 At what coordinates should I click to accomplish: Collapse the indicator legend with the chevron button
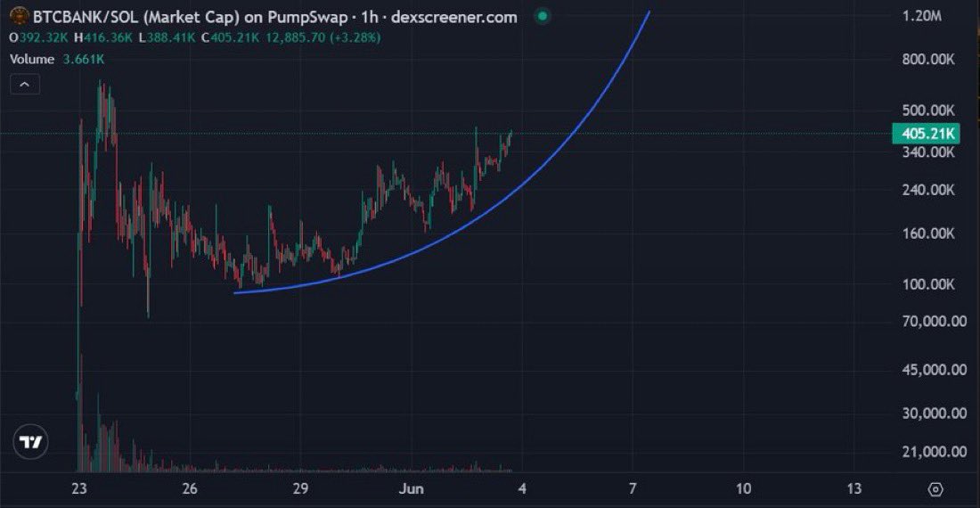pyautogui.click(x=25, y=85)
